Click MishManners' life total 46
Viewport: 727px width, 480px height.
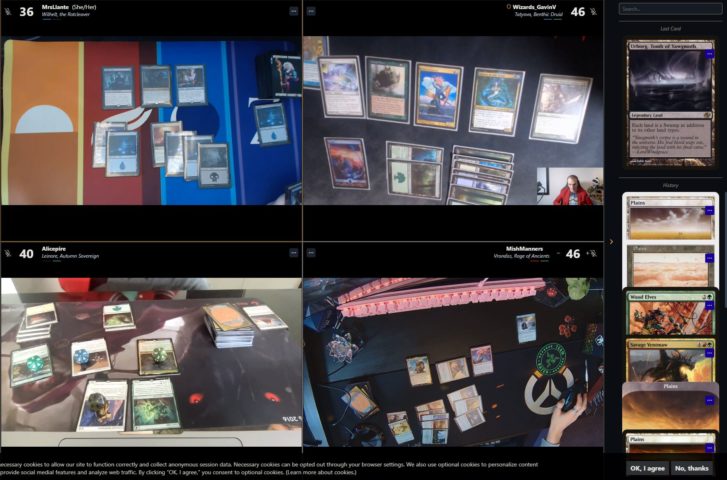click(x=573, y=253)
